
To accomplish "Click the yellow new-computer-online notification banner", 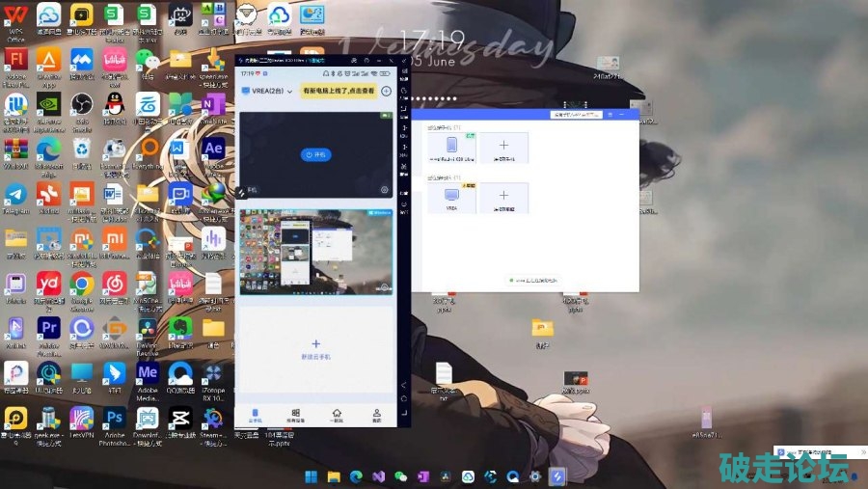I will click(338, 91).
